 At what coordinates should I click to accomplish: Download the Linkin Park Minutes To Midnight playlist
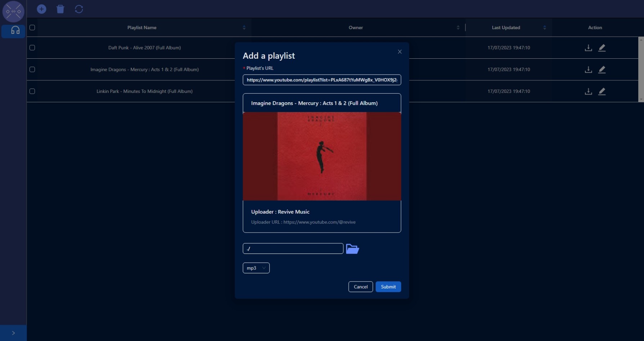coord(588,91)
